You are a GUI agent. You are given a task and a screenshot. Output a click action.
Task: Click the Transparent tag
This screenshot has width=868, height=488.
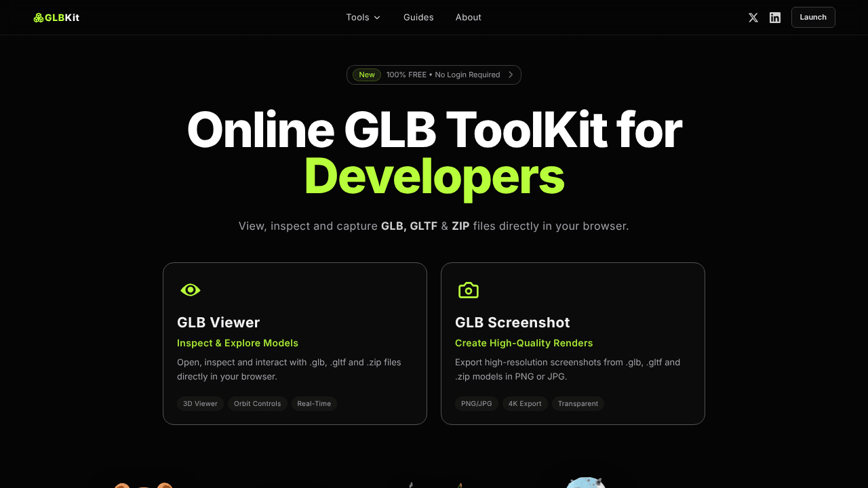[x=578, y=404]
